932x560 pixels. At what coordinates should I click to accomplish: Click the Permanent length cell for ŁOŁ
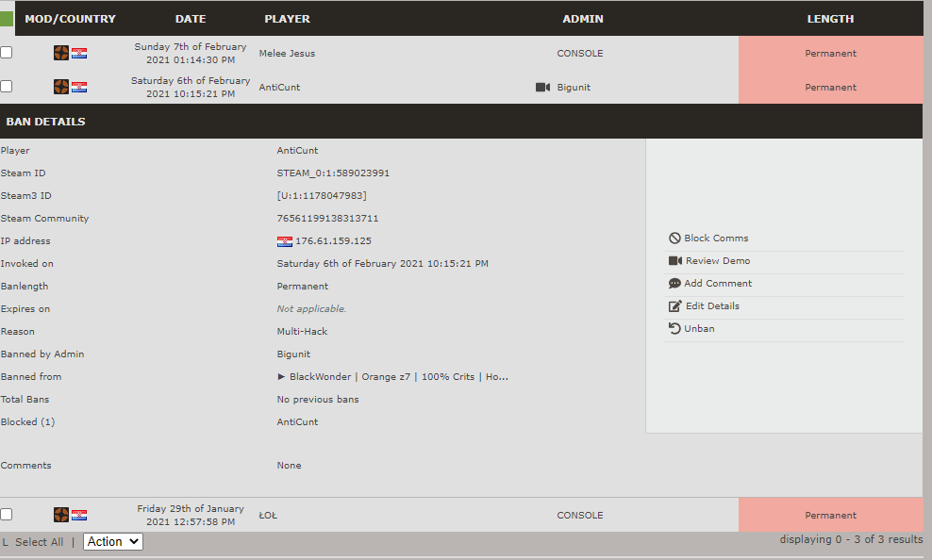point(831,515)
